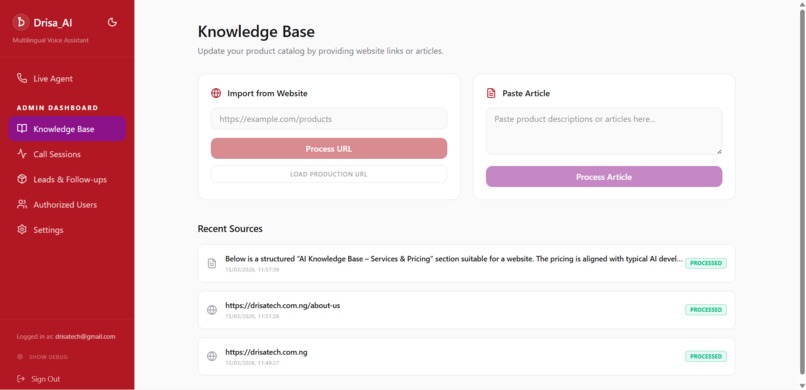The height and width of the screenshot is (390, 806).
Task: Click the Process Article button
Action: tap(604, 177)
